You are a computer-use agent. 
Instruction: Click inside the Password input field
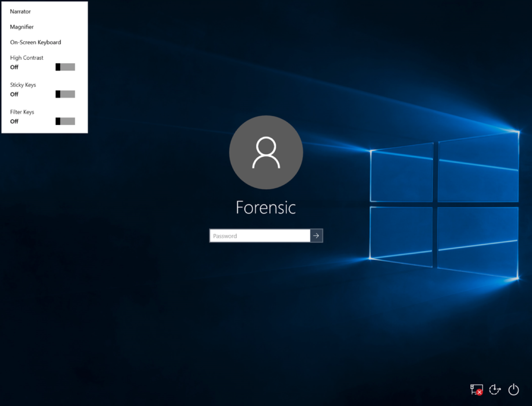(x=258, y=236)
